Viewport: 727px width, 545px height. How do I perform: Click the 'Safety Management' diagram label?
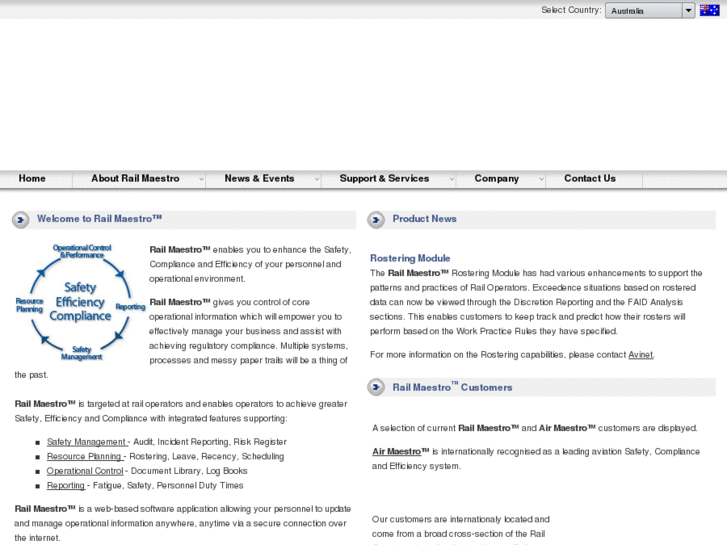82,353
